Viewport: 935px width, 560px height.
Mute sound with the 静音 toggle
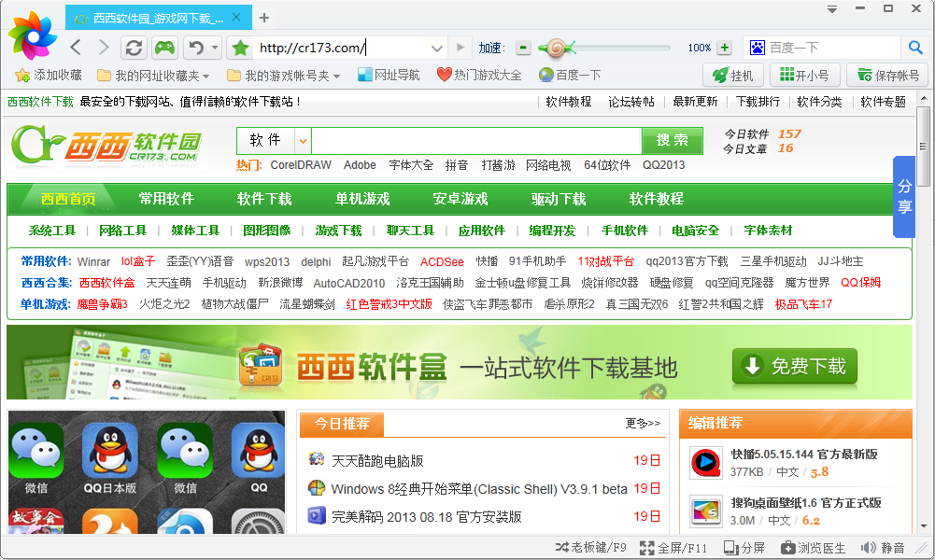[x=884, y=548]
